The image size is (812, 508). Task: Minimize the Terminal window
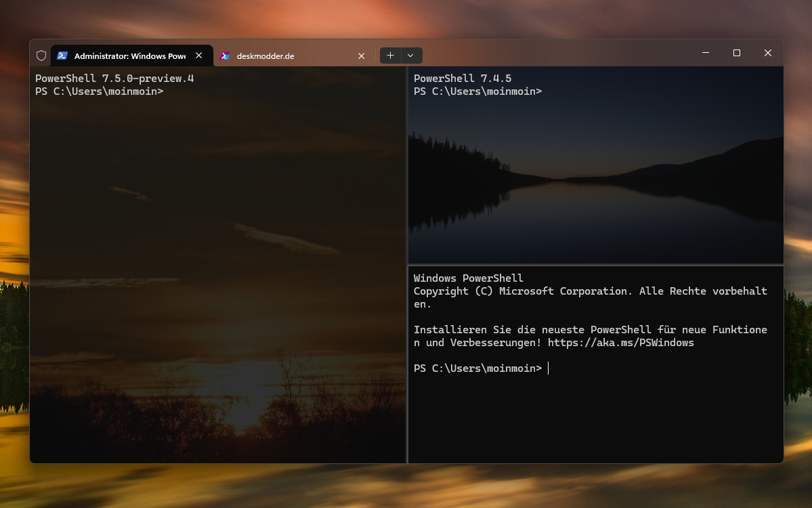click(705, 53)
